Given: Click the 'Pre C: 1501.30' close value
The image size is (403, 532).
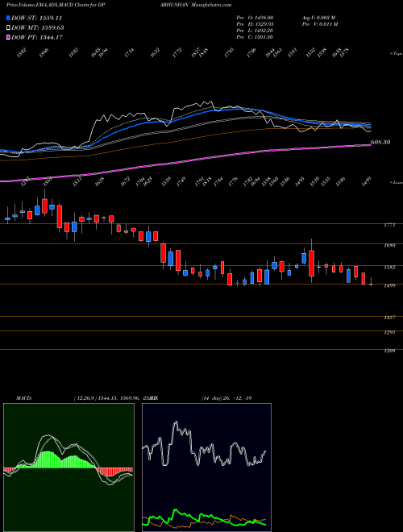Looking at the screenshot, I should tap(255, 37).
